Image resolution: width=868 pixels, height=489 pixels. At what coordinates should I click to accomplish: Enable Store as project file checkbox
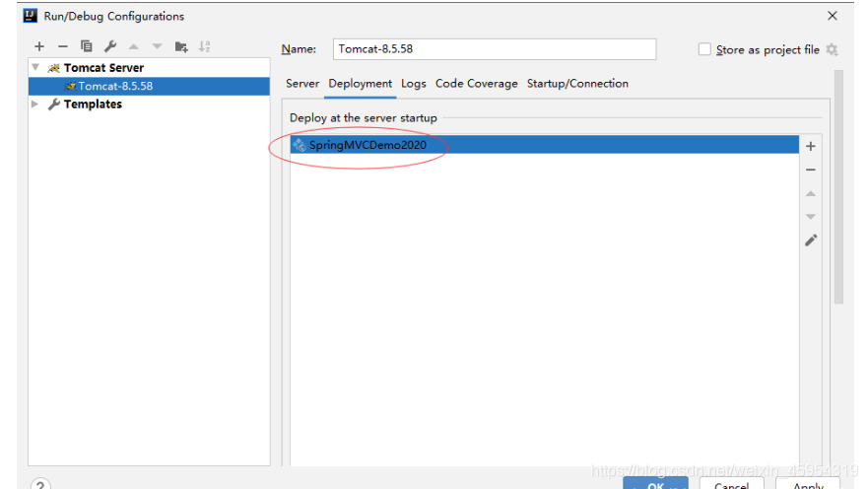[704, 49]
